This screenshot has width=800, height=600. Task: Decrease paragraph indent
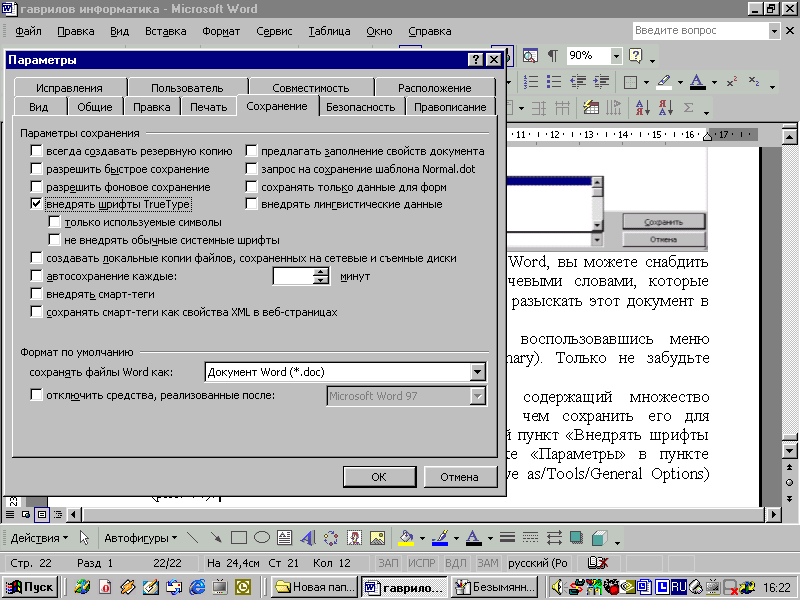click(578, 82)
